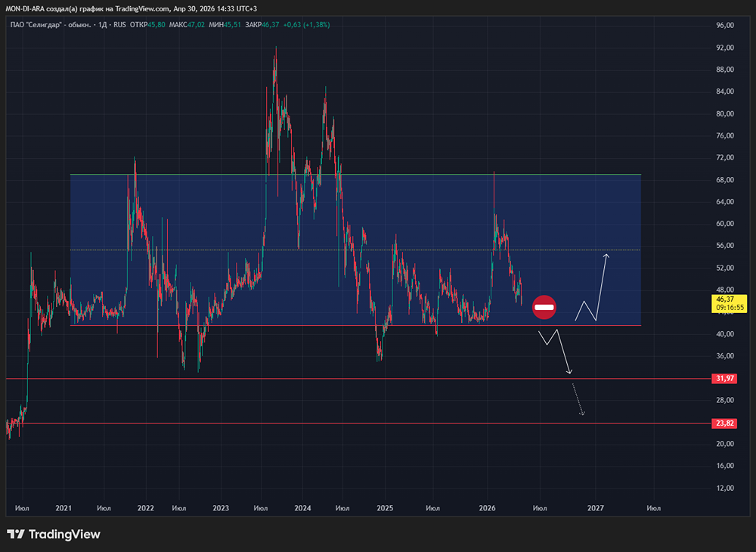
Task: Click the white upward arrow head
Action: (606, 256)
